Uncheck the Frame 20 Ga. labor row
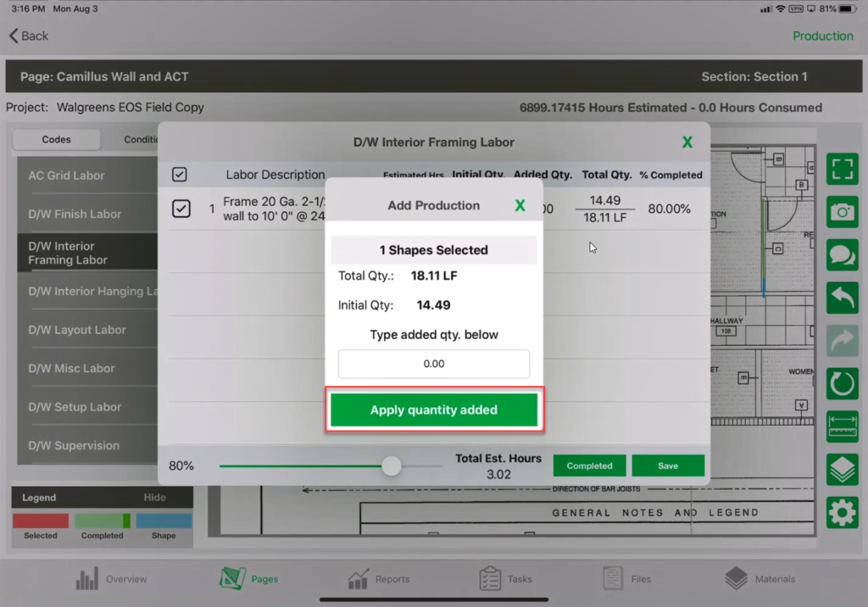The width and height of the screenshot is (868, 607). click(x=181, y=208)
